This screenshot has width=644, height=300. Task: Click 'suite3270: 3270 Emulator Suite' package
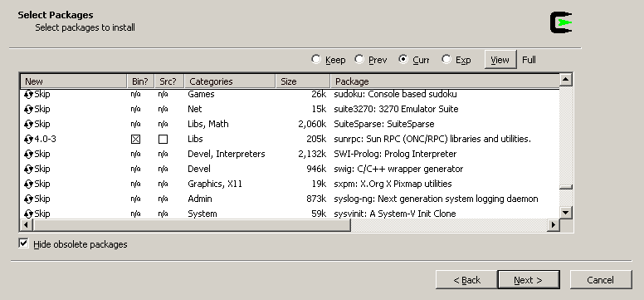tap(396, 109)
